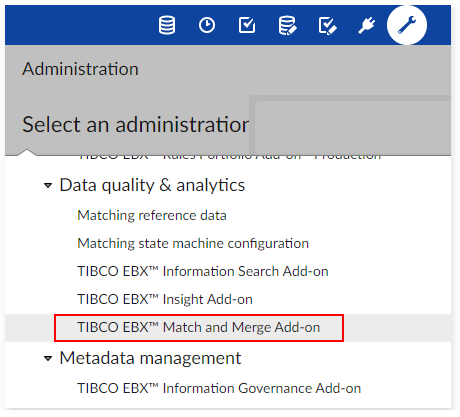460x417 pixels.
Task: Select TIBCO EBX Information Search Add-on
Action: point(203,271)
